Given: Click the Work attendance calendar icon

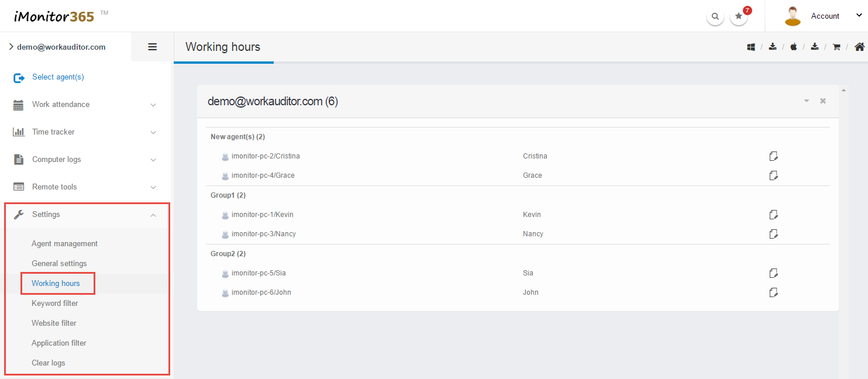Looking at the screenshot, I should coord(19,105).
